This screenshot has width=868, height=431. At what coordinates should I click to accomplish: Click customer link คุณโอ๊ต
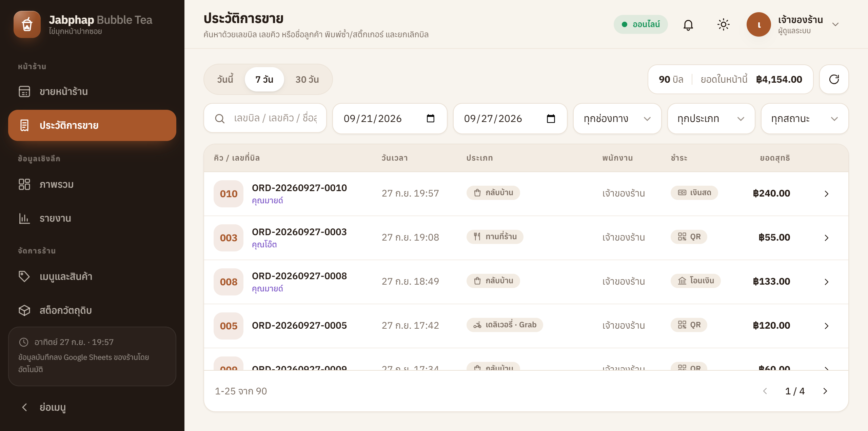264,245
